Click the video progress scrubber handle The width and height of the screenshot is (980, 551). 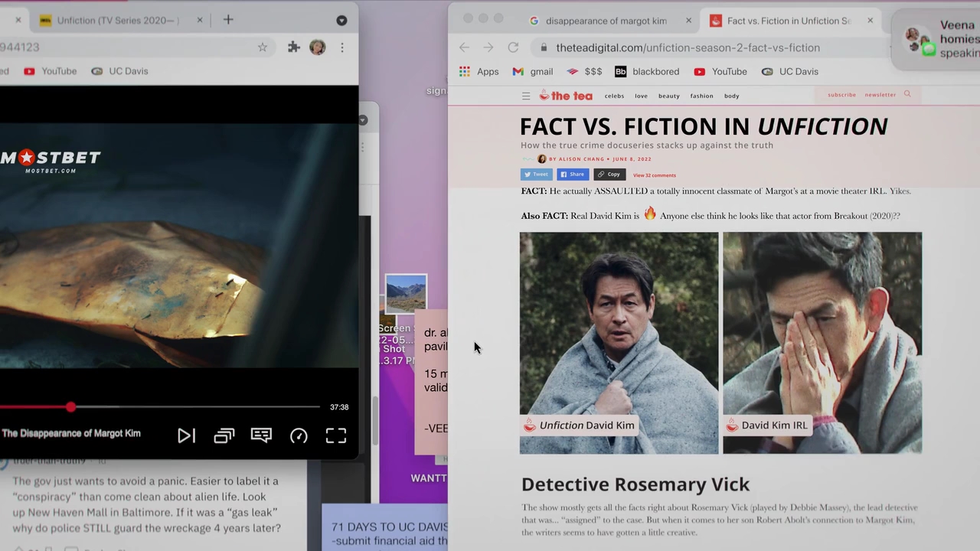click(x=70, y=407)
